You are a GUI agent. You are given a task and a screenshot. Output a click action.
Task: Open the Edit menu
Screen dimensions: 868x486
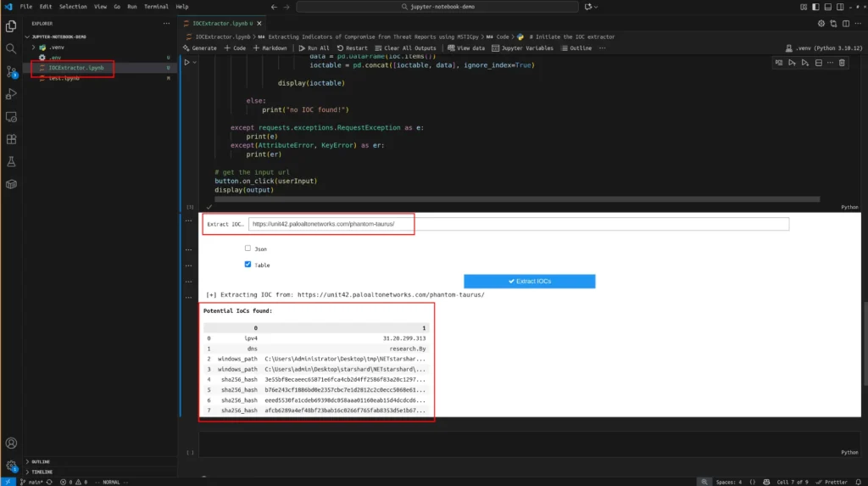pos(46,7)
